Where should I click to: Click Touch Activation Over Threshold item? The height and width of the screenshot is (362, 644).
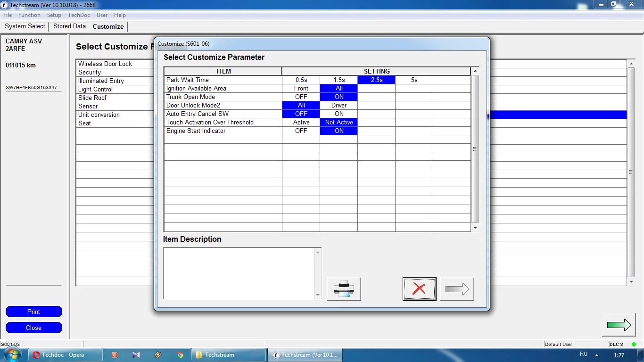[223, 123]
